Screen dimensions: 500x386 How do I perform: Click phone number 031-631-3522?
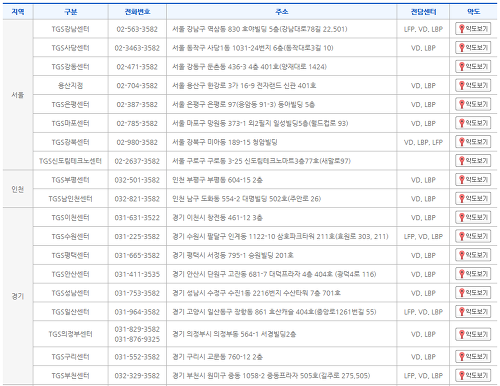point(137,218)
